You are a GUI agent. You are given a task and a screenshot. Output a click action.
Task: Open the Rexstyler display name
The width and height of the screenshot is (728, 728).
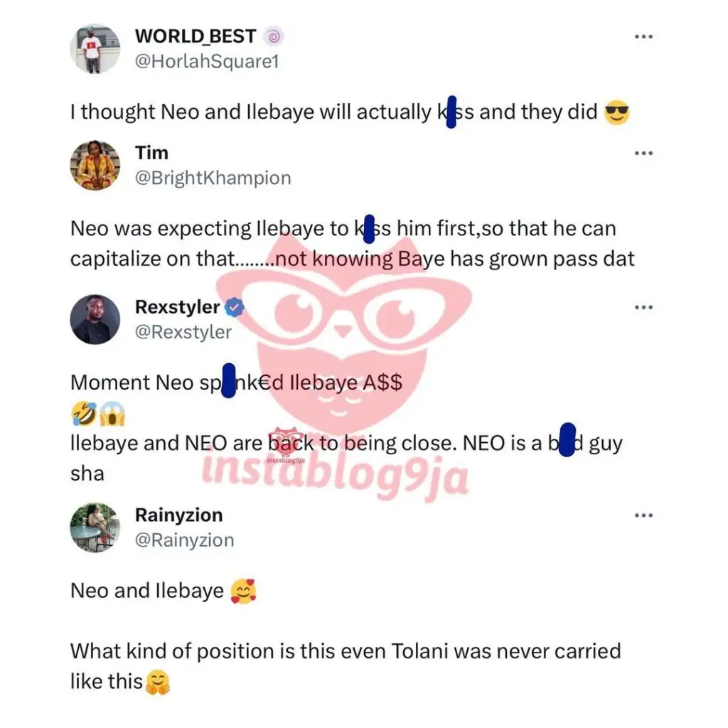(177, 307)
